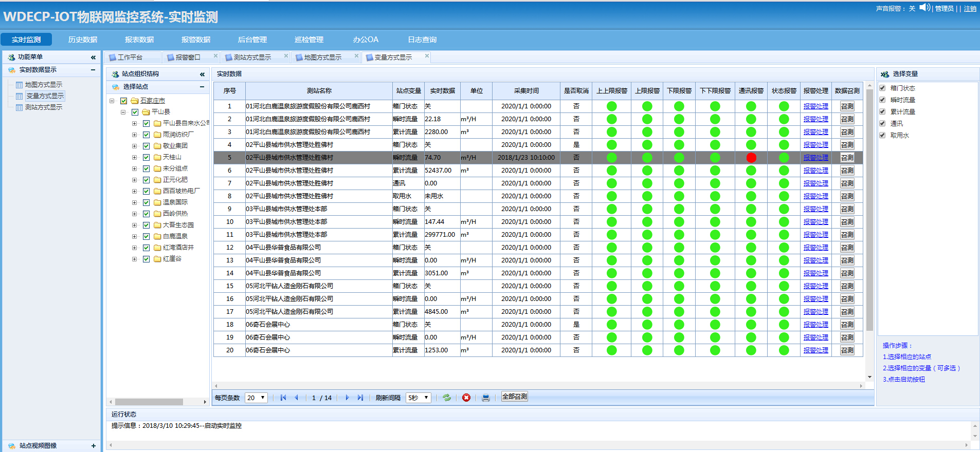Close the 地图方式显示 tab
This screenshot has height=452, width=980.
[356, 56]
